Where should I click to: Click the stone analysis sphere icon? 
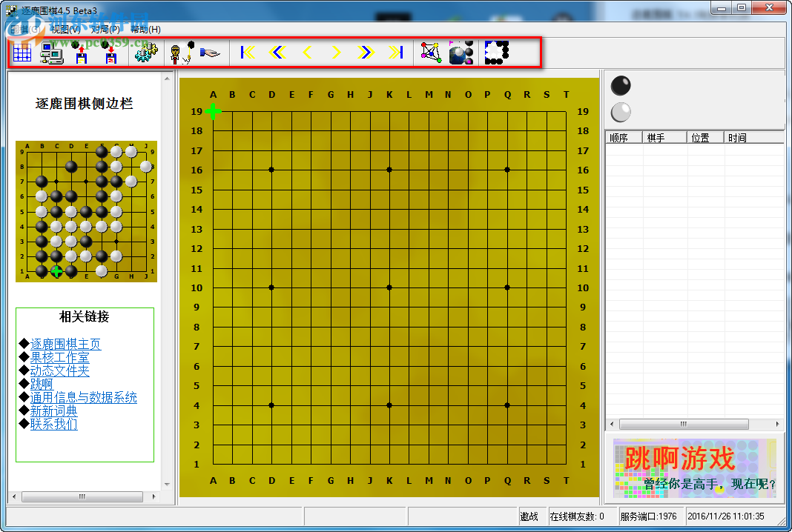pyautogui.click(x=461, y=51)
